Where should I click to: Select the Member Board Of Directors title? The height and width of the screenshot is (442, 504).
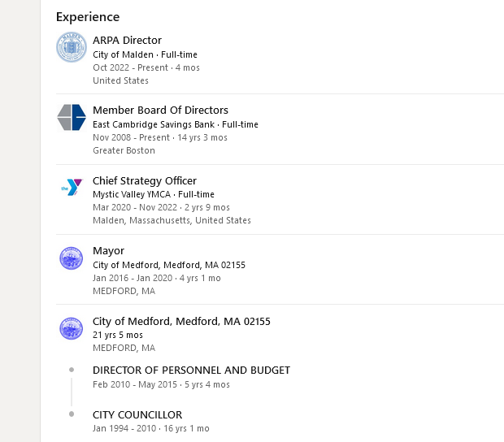(x=160, y=110)
